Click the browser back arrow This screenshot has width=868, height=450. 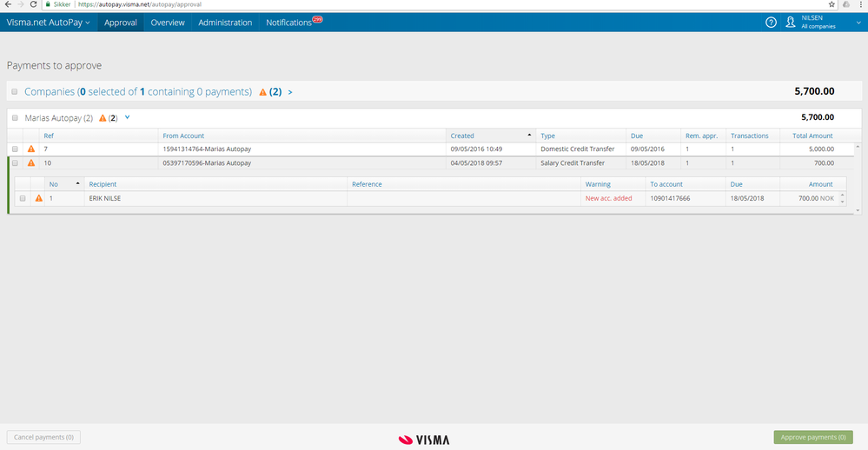[x=8, y=3]
